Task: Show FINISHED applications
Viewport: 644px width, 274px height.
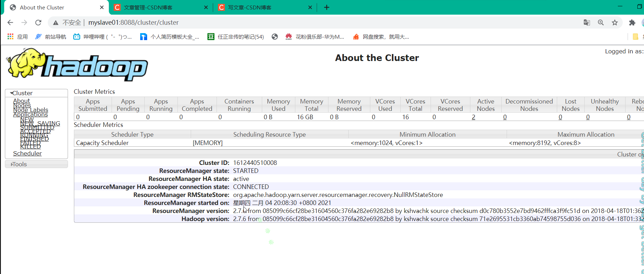Action: [35, 139]
